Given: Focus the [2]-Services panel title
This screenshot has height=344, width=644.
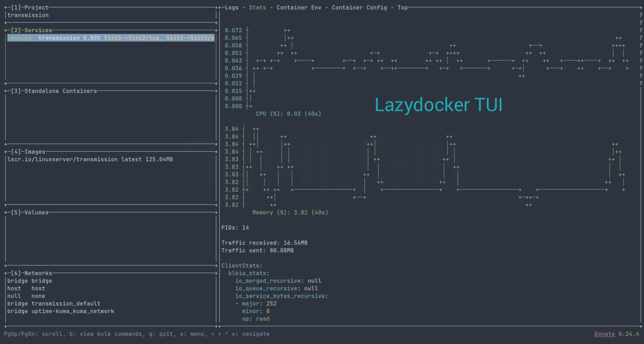Looking at the screenshot, I should pos(31,30).
